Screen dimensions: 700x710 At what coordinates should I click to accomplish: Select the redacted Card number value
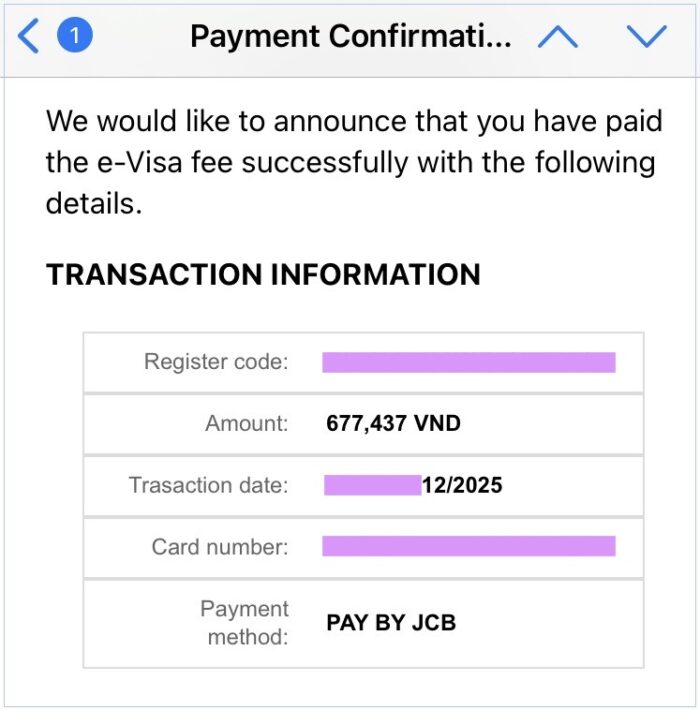pos(468,546)
